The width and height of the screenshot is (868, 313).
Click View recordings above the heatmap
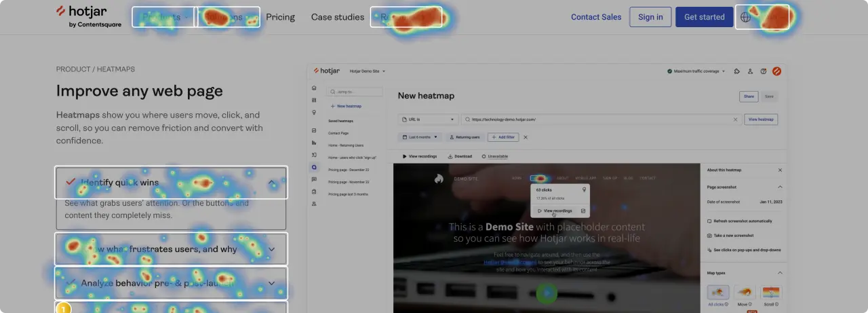(x=419, y=156)
